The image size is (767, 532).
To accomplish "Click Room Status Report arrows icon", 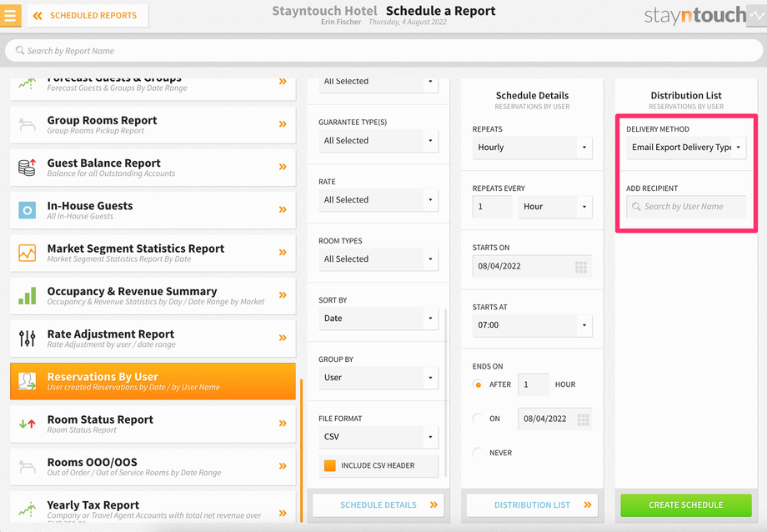I will 28,424.
